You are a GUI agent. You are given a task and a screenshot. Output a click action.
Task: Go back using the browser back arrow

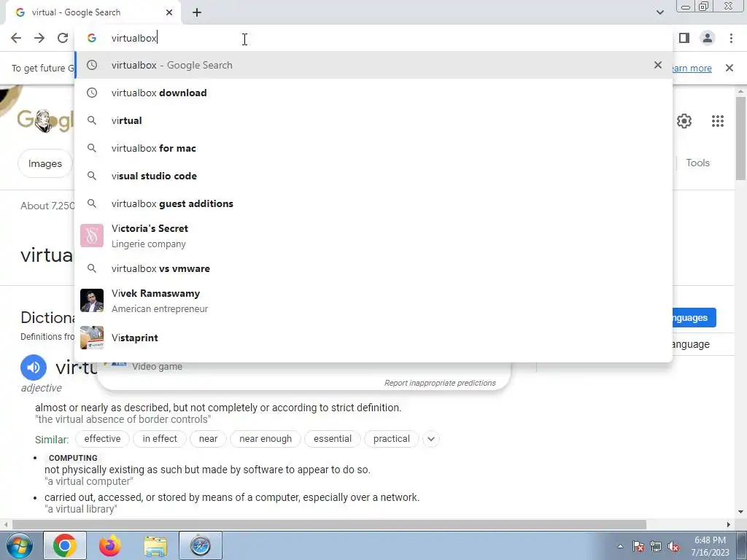(16, 38)
